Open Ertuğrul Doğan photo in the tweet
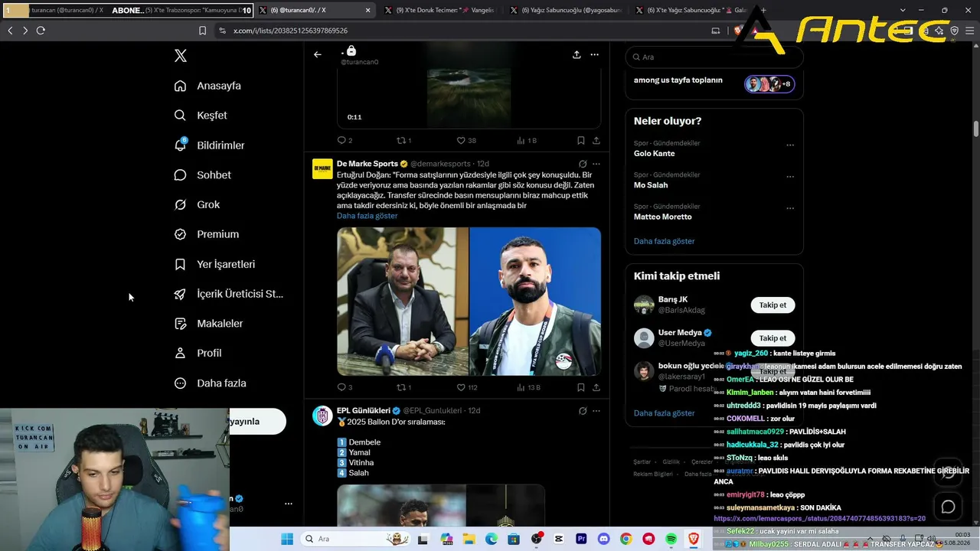This screenshot has width=980, height=551. (403, 302)
